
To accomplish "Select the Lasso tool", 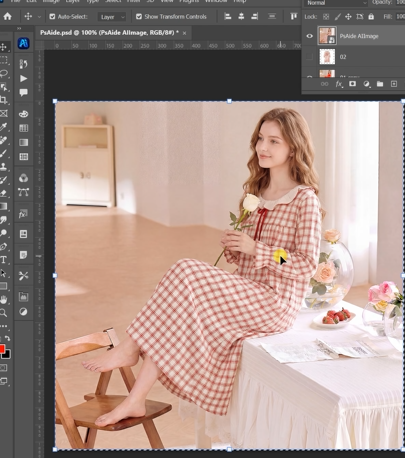I will [4, 73].
